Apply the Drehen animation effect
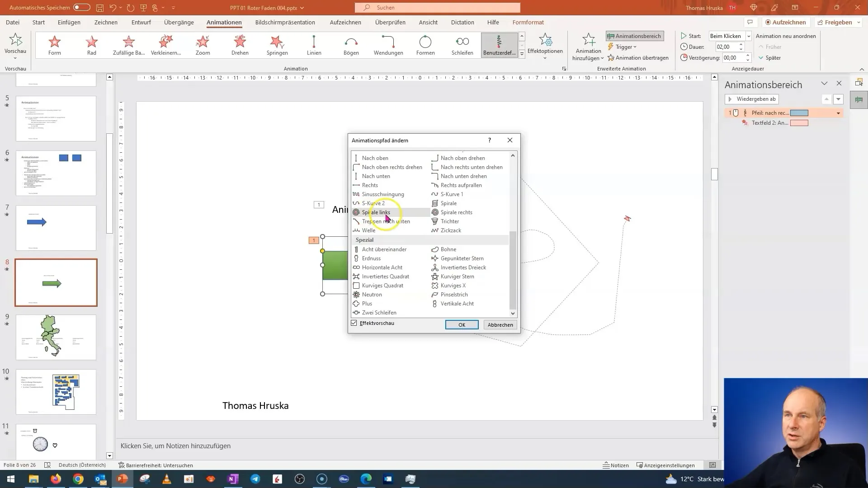 pos(240,45)
